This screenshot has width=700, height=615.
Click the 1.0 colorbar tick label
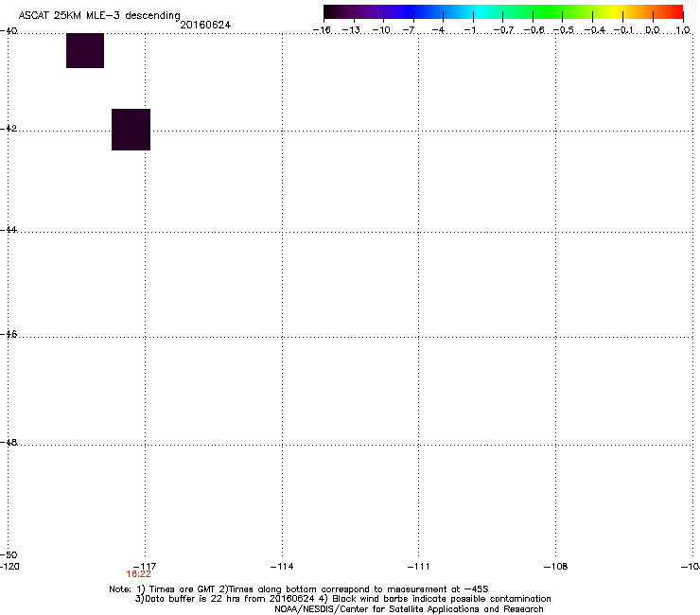[x=683, y=30]
